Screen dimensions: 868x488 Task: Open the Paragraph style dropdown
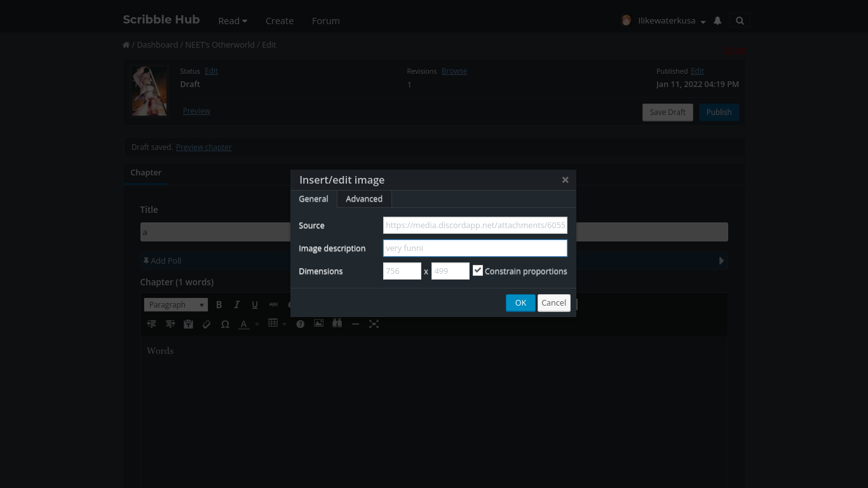point(175,304)
